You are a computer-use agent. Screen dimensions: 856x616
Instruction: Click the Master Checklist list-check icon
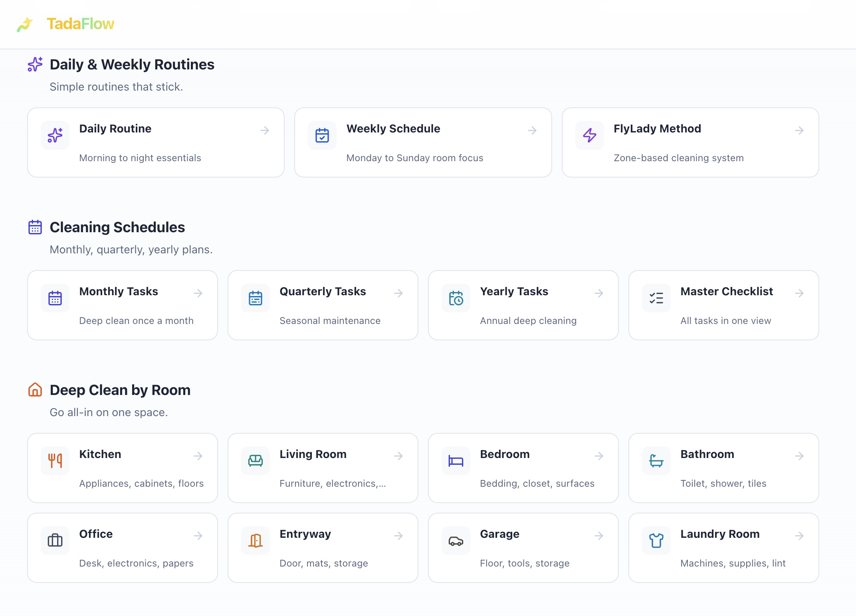[656, 298]
